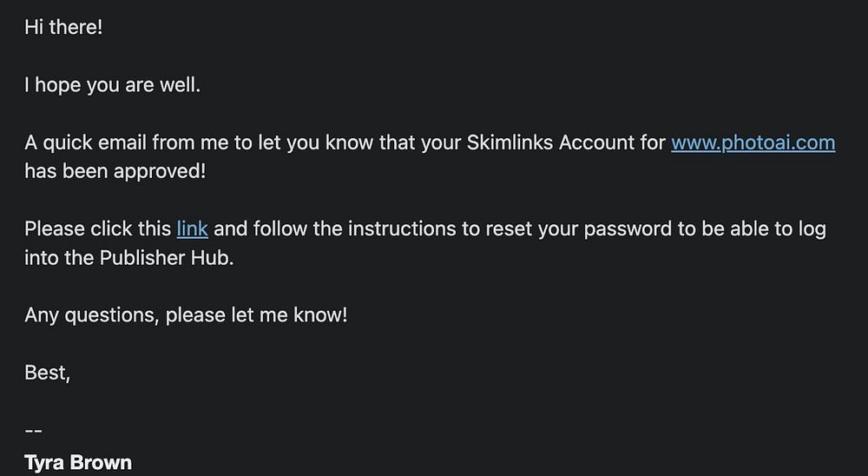868x476 pixels.
Task: Click "Any questions, please let me know!" line
Action: click(186, 314)
